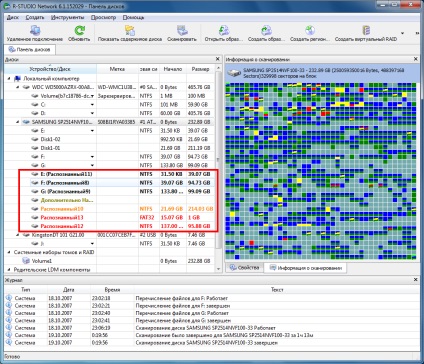Open the dropdown arrow next to drive C:
Image resolution: width=424 pixels, height=364 pixels.
pos(92,105)
